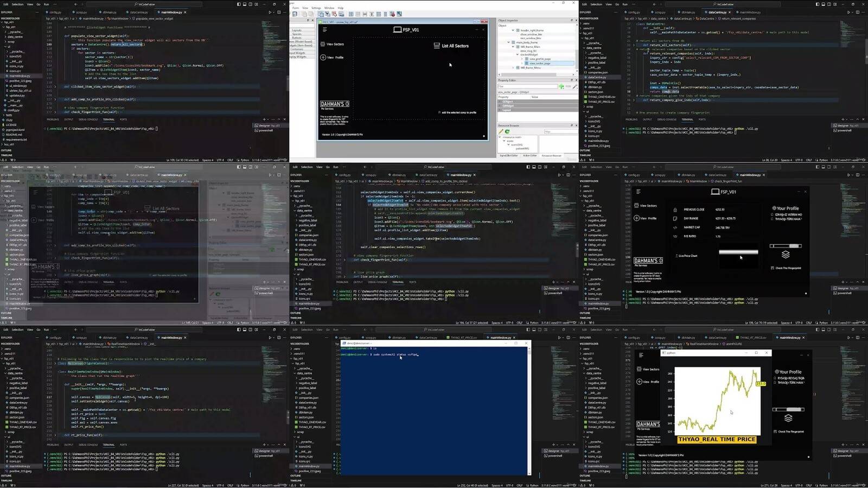This screenshot has width=868, height=488.
Task: Expand QObject group in Property Editor
Action: tap(500, 102)
